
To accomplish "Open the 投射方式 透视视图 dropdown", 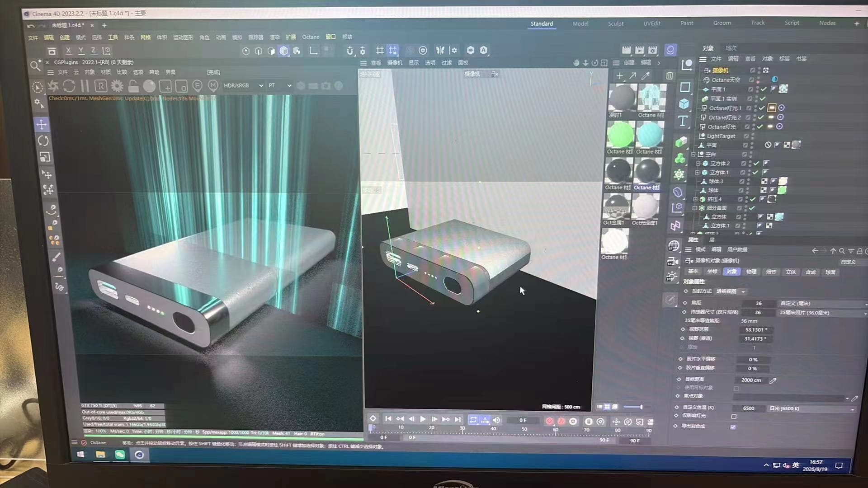I will 731,291.
